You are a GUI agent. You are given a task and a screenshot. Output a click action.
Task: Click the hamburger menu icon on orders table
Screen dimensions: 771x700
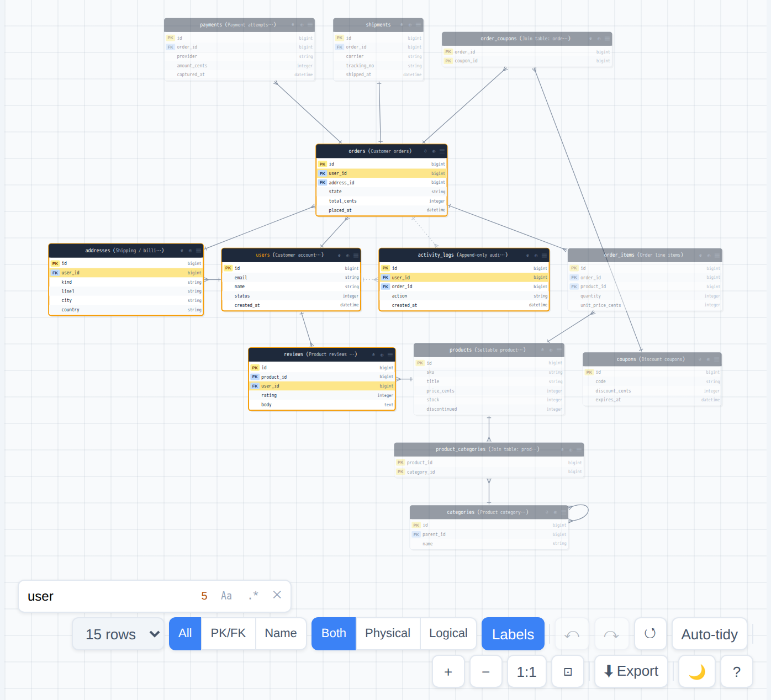pyautogui.click(x=442, y=151)
